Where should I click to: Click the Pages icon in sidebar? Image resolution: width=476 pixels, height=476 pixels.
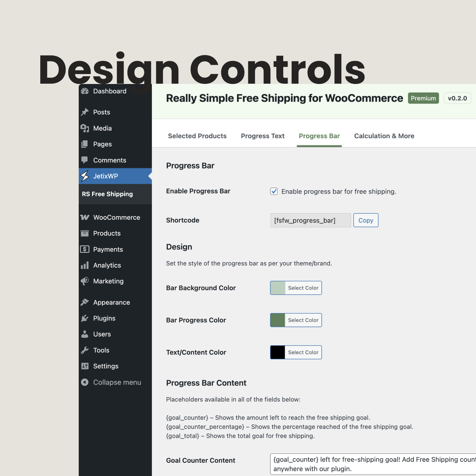tap(85, 144)
